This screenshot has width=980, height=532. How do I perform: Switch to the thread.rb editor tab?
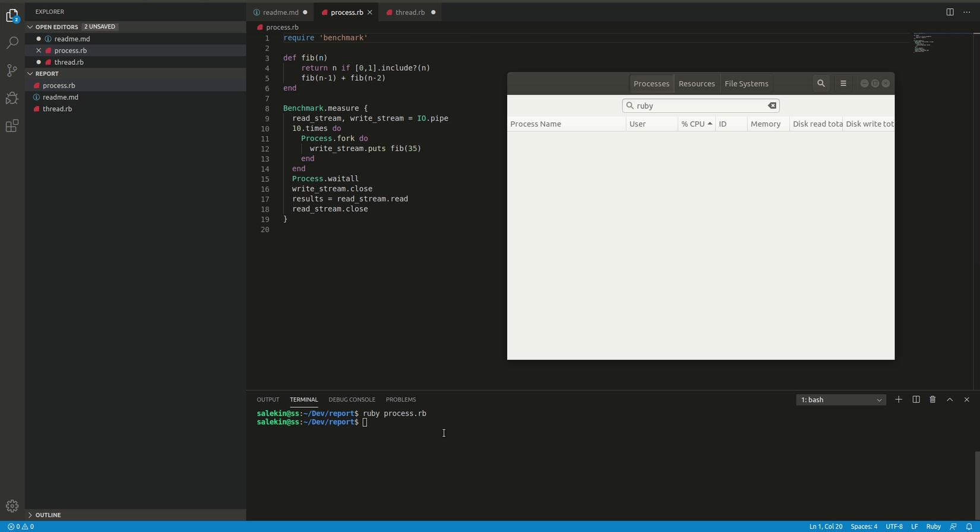point(410,12)
